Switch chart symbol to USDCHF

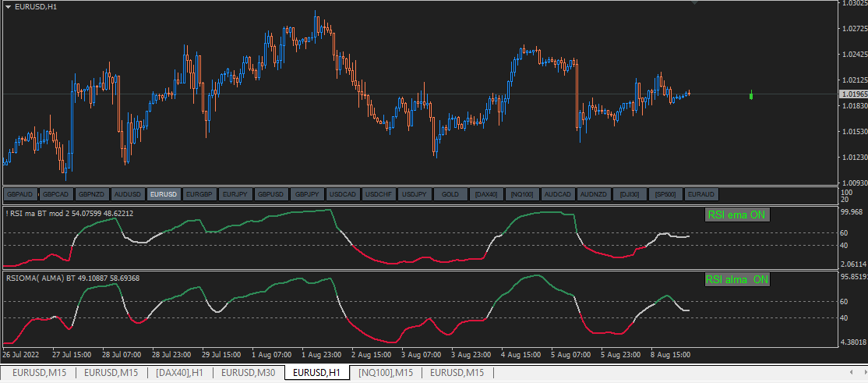coord(379,194)
